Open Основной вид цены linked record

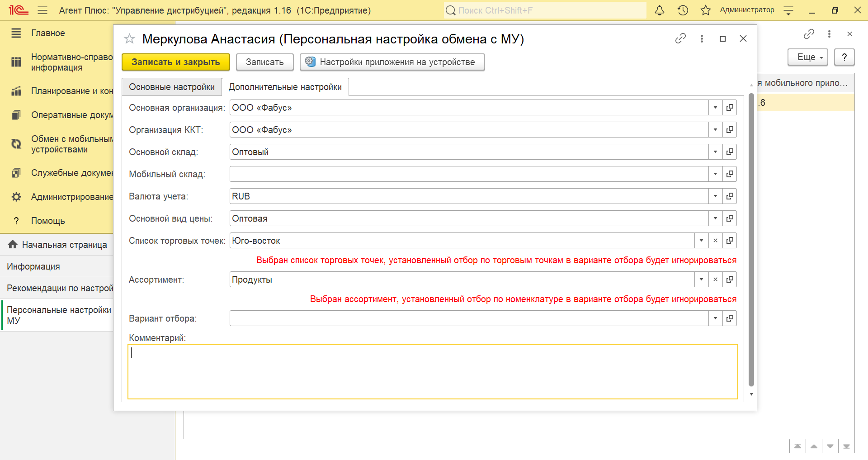(730, 218)
